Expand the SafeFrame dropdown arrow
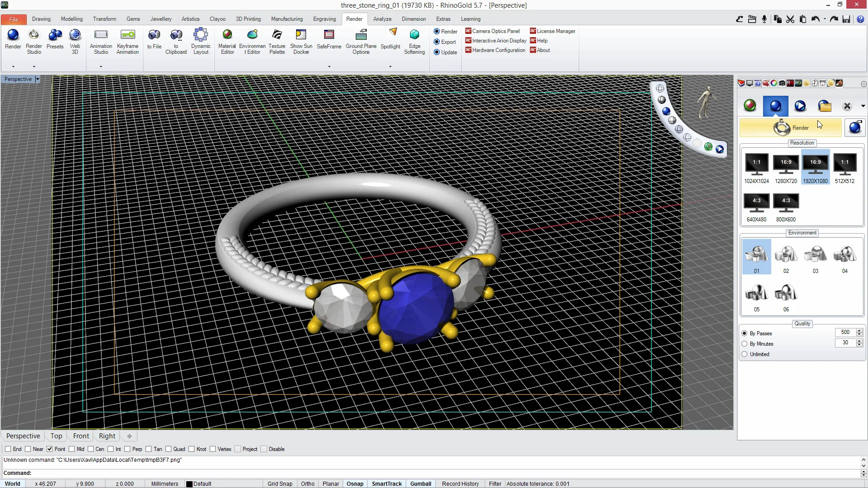The width and height of the screenshot is (868, 488). point(329,66)
